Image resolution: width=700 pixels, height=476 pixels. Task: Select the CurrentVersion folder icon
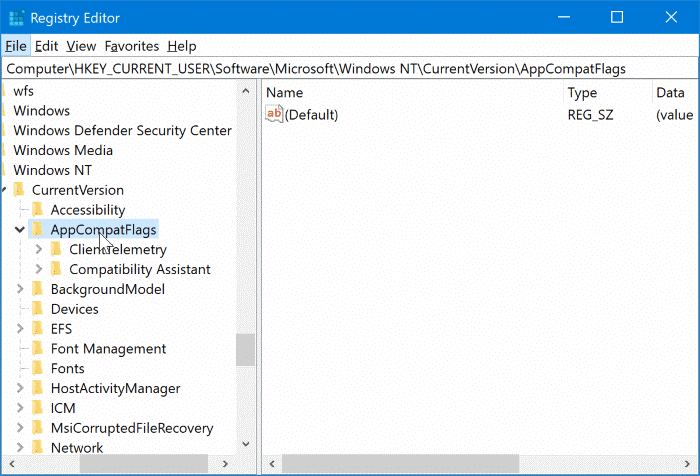19,190
